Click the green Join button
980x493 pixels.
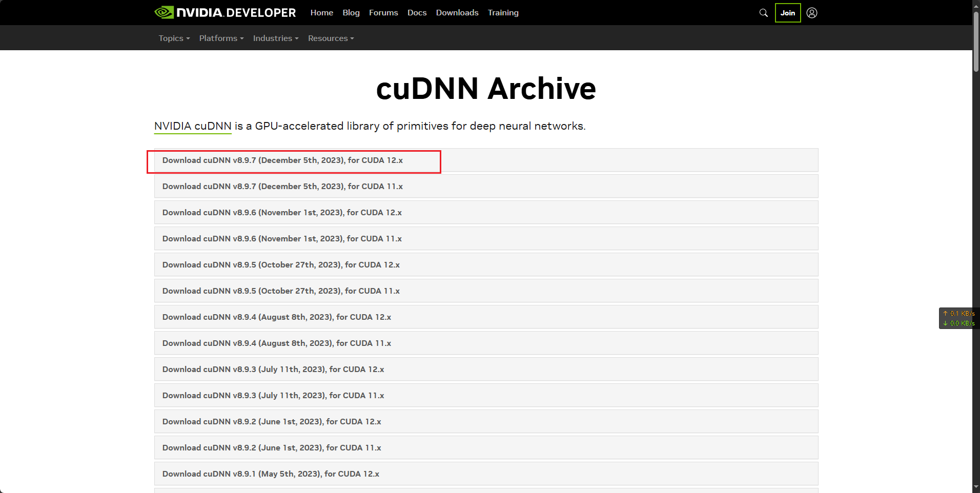pos(787,13)
